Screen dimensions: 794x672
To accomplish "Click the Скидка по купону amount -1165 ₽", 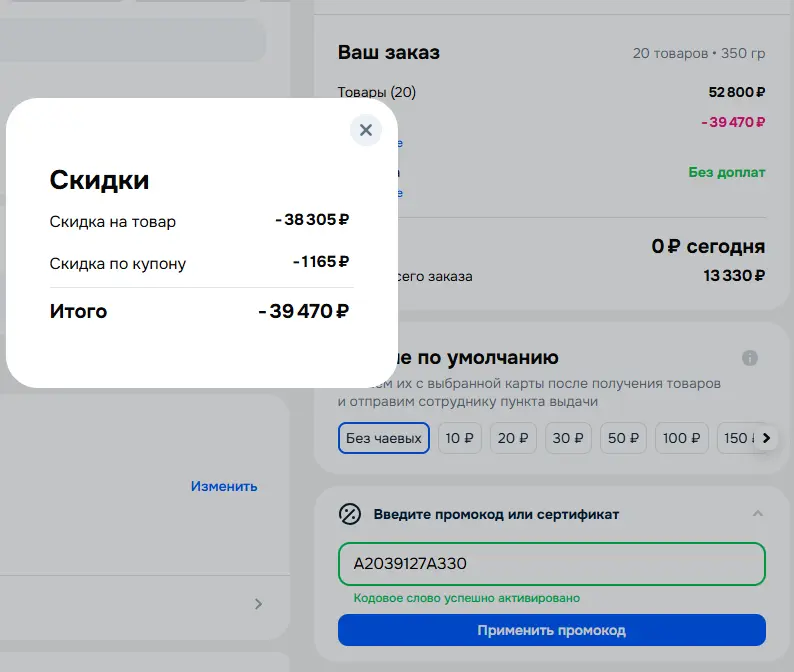I will pos(321,262).
